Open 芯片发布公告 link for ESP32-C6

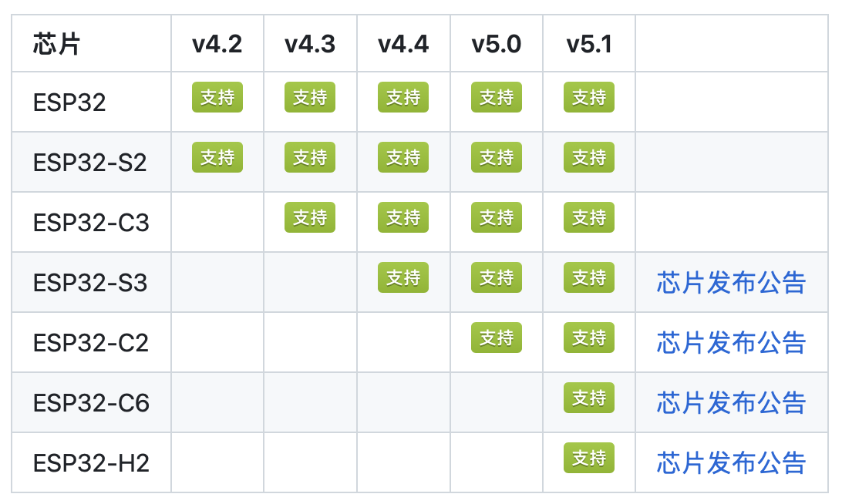731,403
